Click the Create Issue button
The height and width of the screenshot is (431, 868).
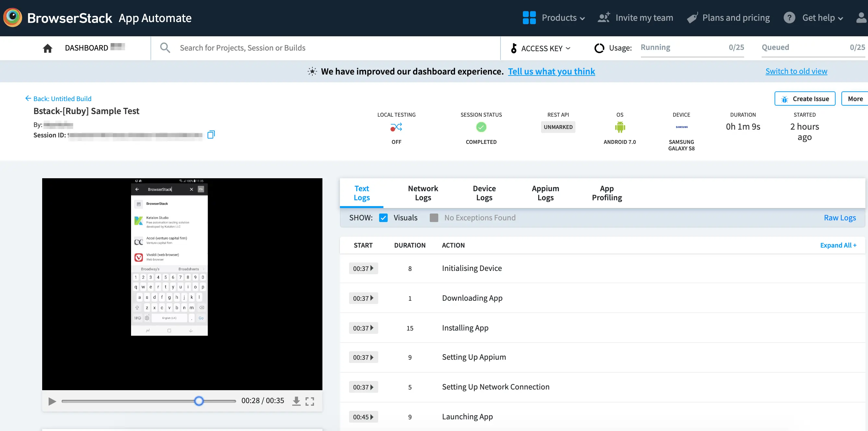[x=804, y=99]
